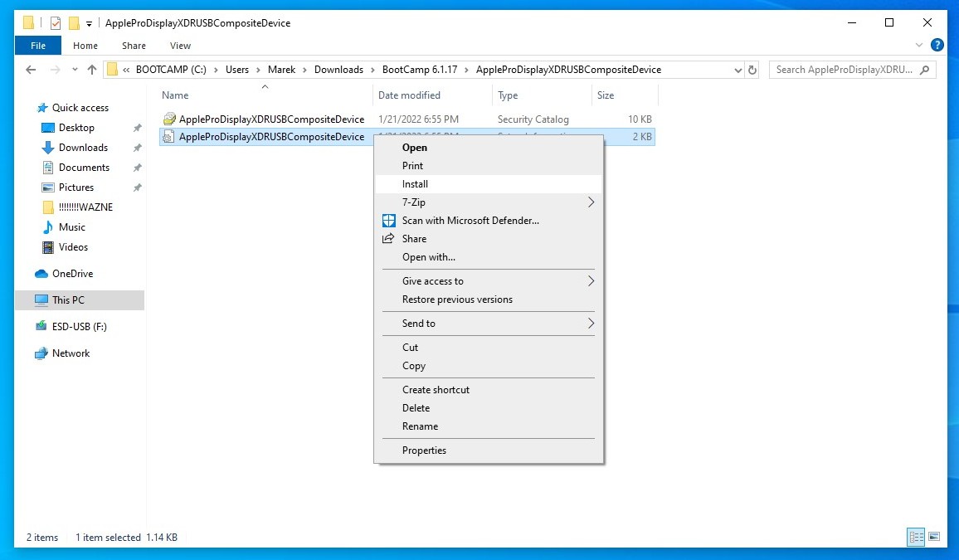Screen dimensions: 959x560
Task: Switch to the View ribbon tab
Action: (180, 46)
